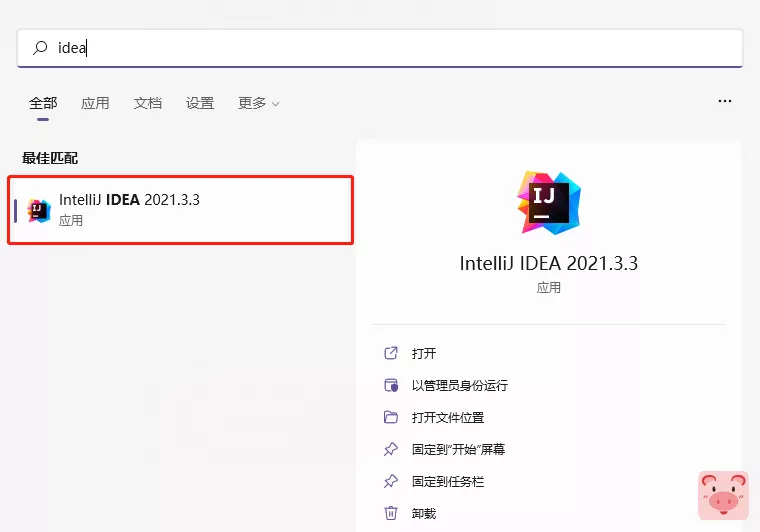Click the search magnifier icon
Image resolution: width=760 pixels, height=532 pixels.
(x=40, y=47)
